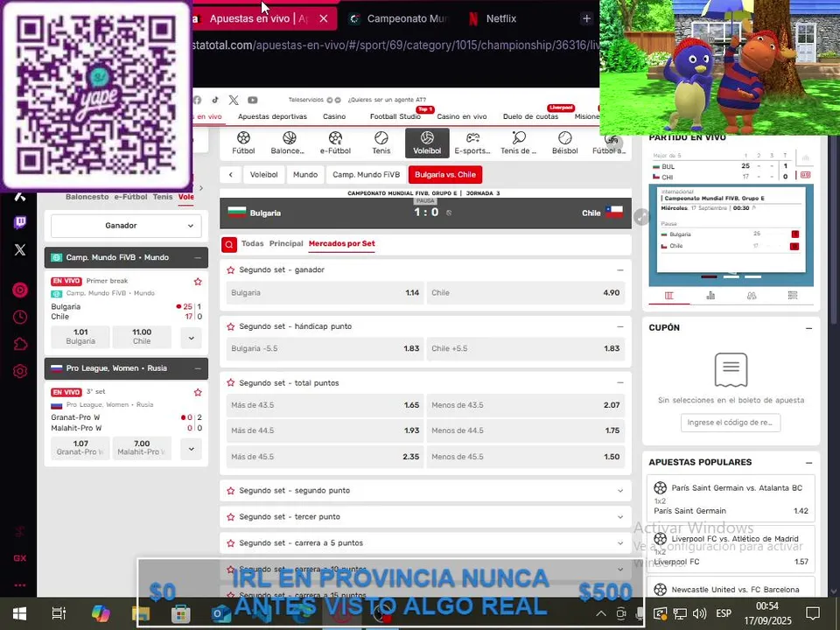Favorite the Segundo set - hándicap punto market

point(231,326)
